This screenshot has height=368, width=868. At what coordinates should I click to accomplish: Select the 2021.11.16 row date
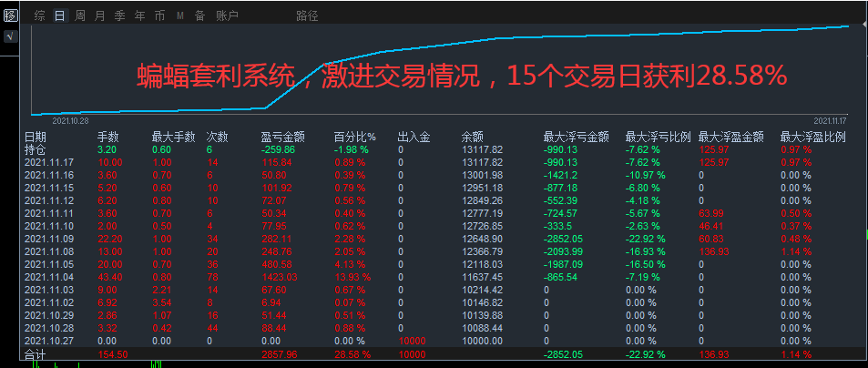(47, 176)
